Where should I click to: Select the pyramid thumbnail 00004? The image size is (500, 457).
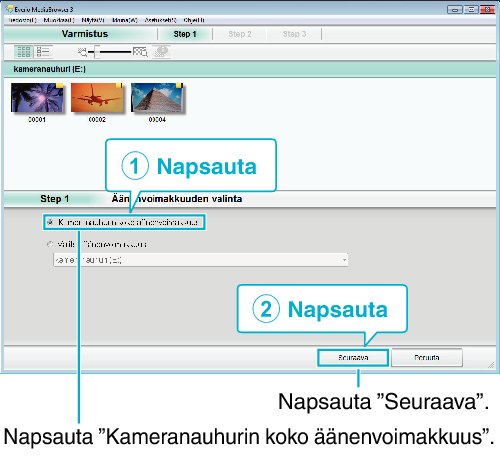pyautogui.click(x=157, y=98)
